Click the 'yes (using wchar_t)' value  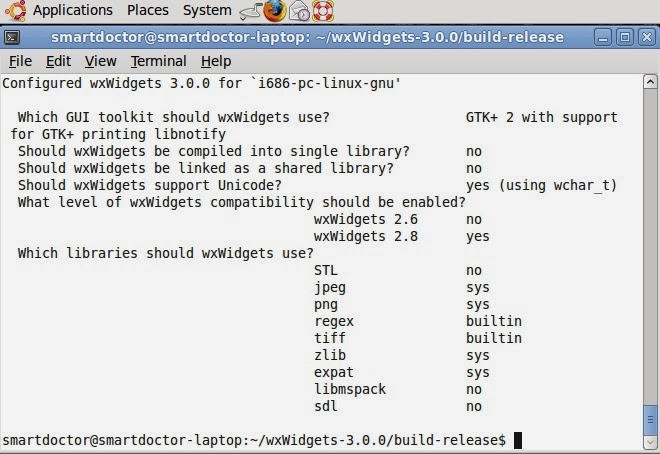point(541,185)
